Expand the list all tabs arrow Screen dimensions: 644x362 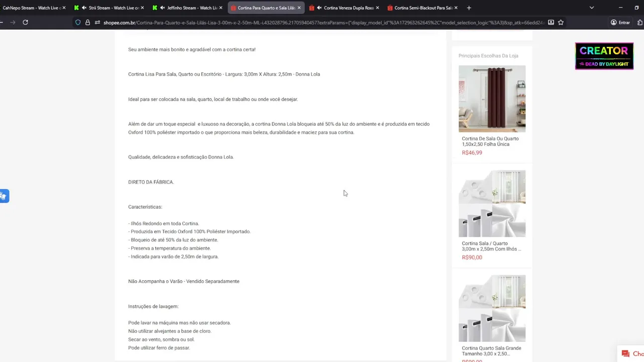point(592,8)
